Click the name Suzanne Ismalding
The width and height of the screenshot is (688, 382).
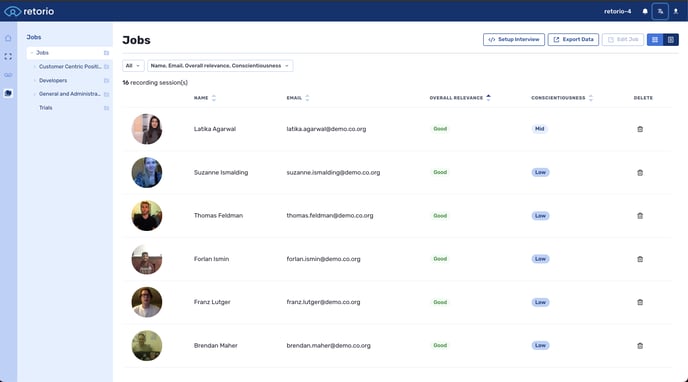coord(221,172)
